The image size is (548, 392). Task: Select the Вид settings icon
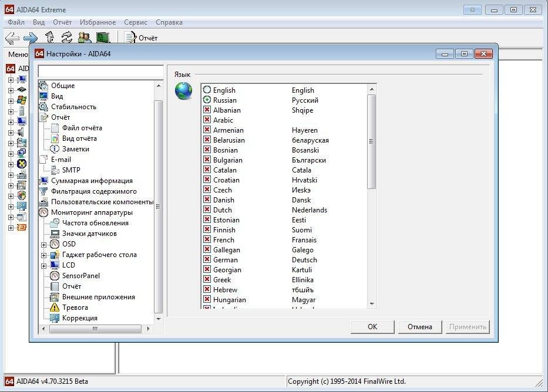click(43, 96)
